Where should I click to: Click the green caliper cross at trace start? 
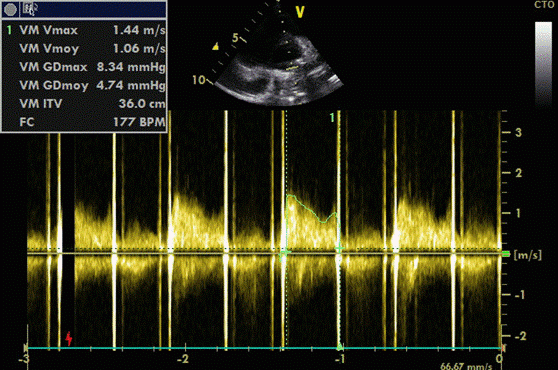click(284, 252)
